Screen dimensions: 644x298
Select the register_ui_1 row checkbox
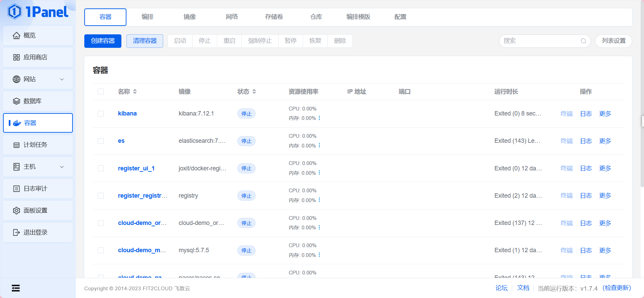101,168
